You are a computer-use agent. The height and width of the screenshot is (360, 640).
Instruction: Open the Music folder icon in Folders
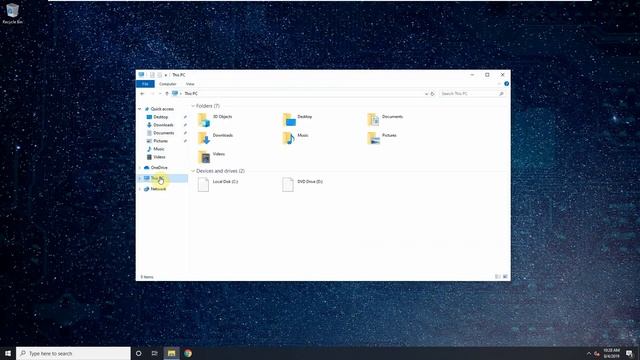tap(289, 138)
